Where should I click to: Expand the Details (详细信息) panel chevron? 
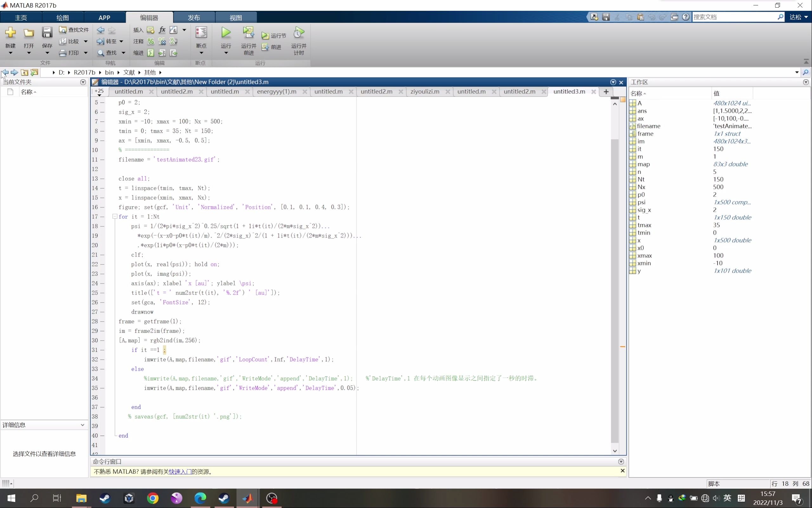(x=82, y=425)
